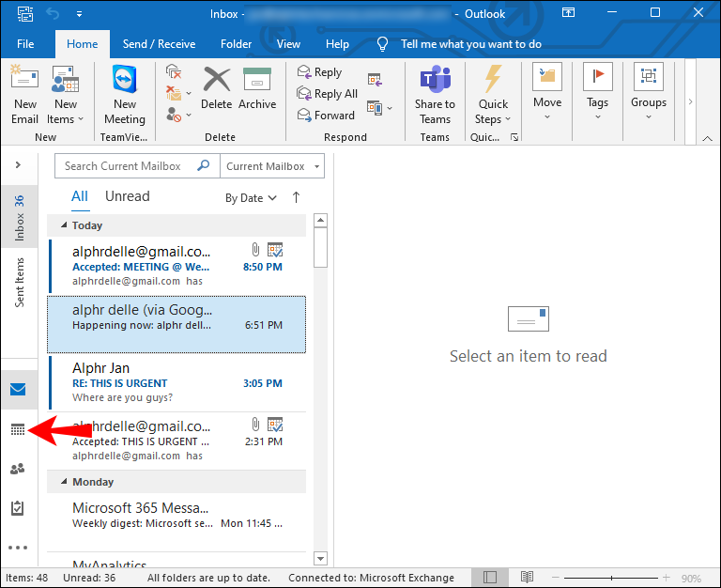Create a New Email
This screenshot has height=588, width=721.
24,95
